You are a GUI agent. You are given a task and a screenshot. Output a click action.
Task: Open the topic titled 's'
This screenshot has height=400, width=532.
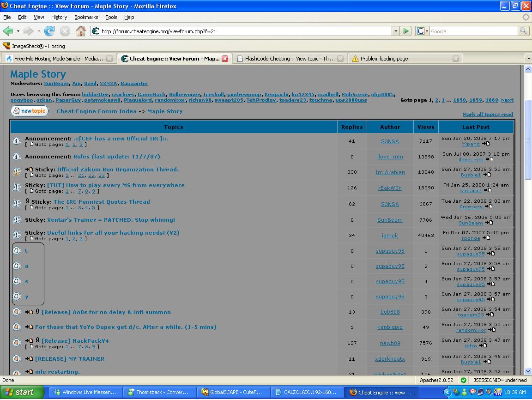(26, 282)
